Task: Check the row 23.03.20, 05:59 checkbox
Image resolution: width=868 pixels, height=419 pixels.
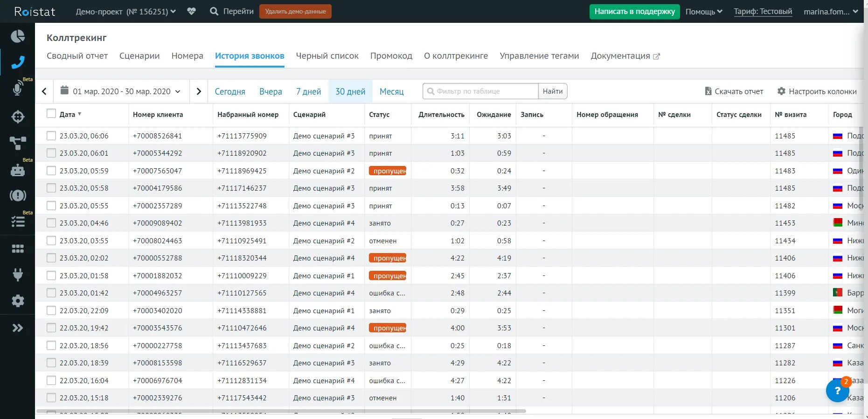Action: 51,171
